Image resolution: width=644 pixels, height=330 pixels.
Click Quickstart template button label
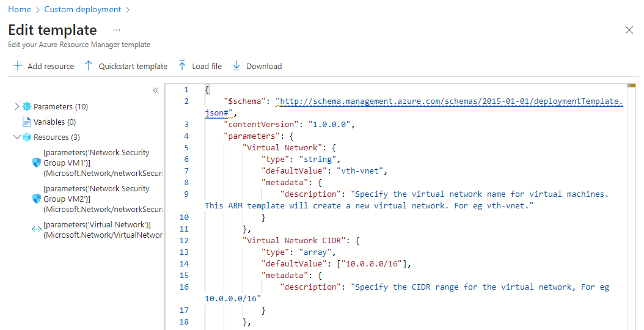133,66
